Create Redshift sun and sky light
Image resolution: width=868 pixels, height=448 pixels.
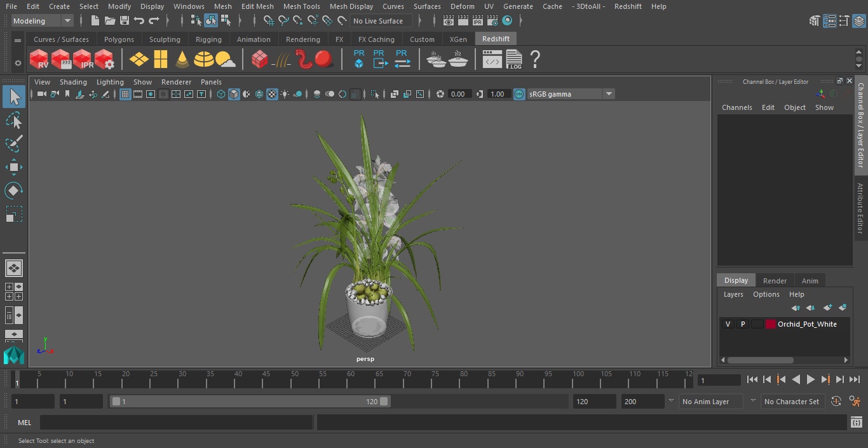(225, 60)
